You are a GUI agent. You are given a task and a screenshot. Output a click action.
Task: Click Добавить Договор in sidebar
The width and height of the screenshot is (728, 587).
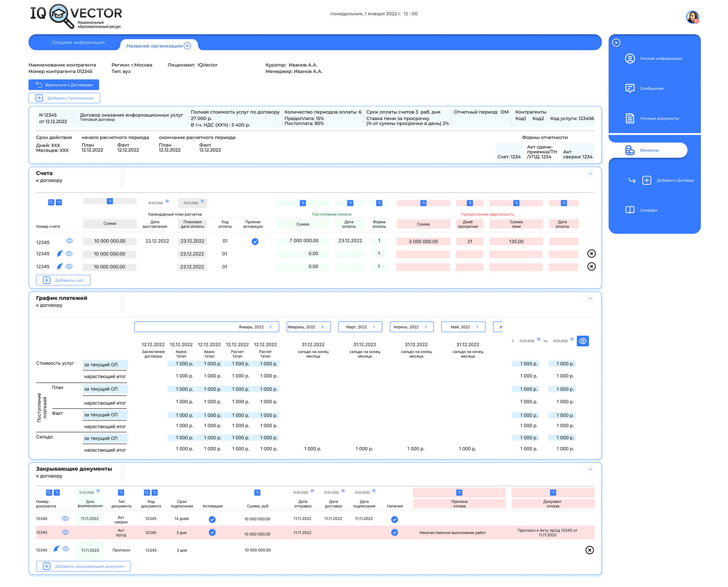tap(668, 180)
